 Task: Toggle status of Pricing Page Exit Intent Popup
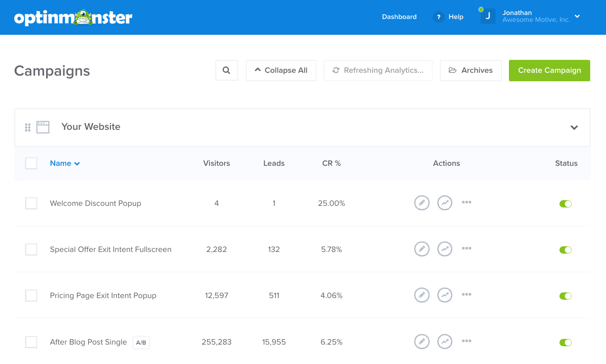click(566, 296)
